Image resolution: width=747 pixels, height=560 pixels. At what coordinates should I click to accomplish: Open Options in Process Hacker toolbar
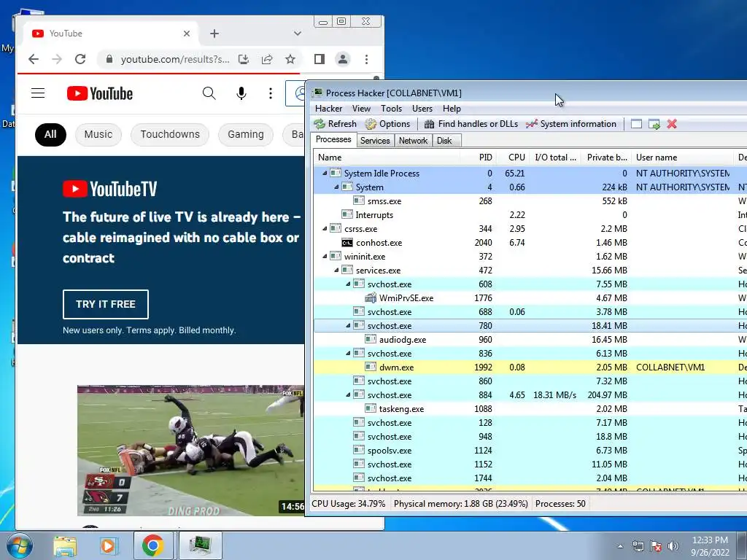pos(388,124)
